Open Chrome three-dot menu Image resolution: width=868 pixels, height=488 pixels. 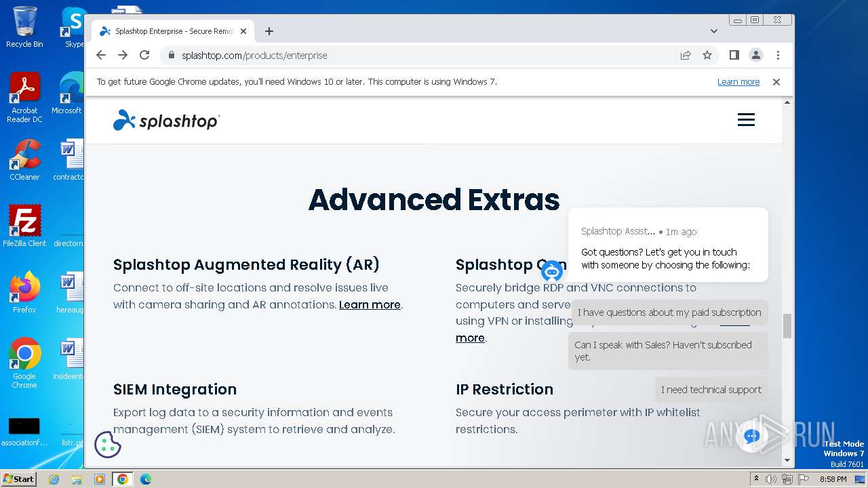click(x=778, y=55)
